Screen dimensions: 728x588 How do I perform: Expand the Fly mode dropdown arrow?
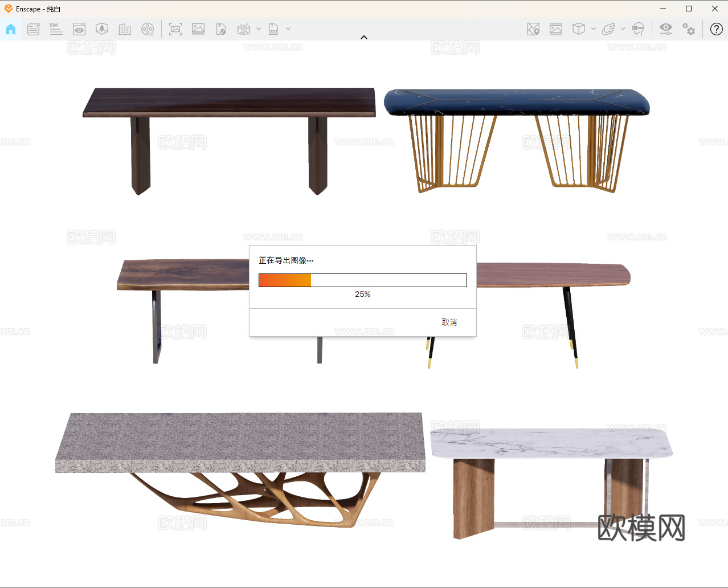tap(623, 28)
